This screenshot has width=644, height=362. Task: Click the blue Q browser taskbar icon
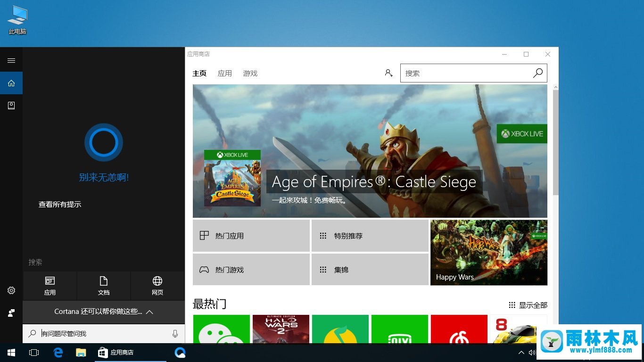point(180,353)
